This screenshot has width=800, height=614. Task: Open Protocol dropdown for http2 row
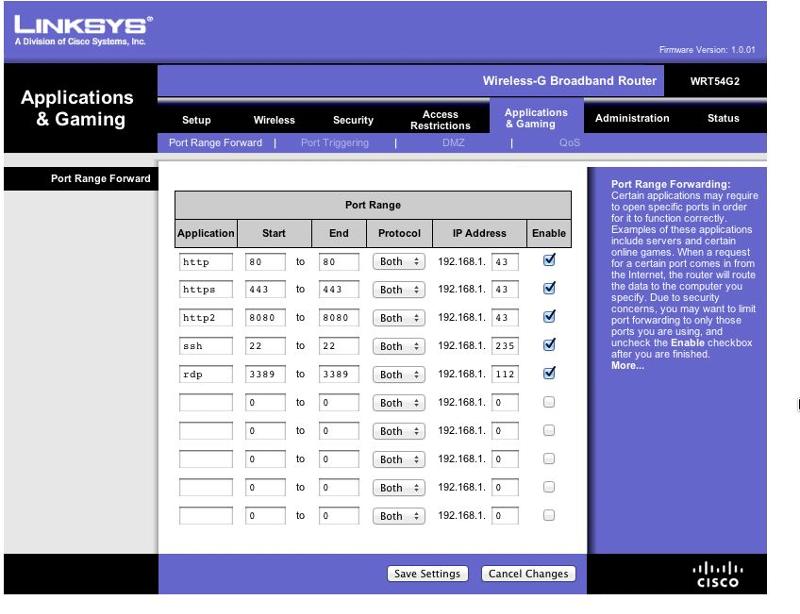pos(398,318)
